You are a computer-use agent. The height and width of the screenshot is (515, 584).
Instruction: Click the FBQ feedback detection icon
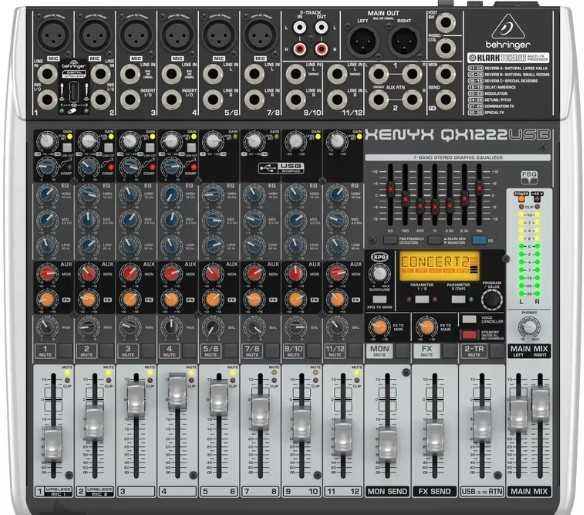click(529, 177)
